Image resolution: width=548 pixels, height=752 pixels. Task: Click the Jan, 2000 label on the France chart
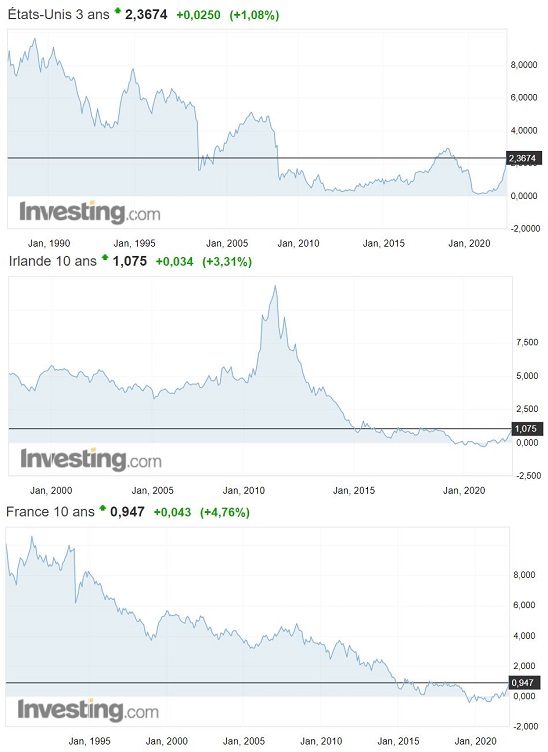[166, 741]
